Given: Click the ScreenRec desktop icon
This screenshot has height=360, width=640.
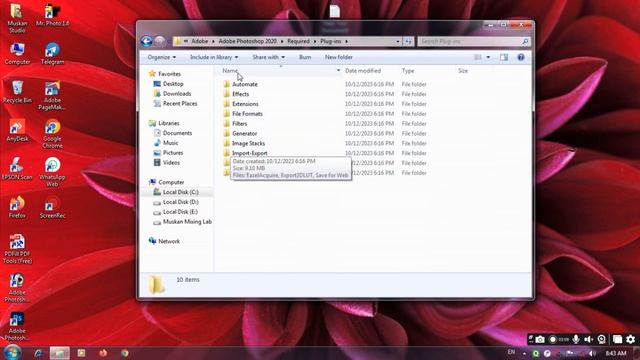Looking at the screenshot, I should click(x=52, y=207).
